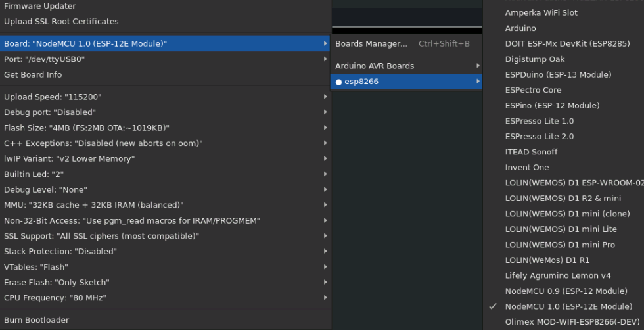Select the ITEAD Sonoff board
The width and height of the screenshot is (644, 330).
click(x=531, y=152)
